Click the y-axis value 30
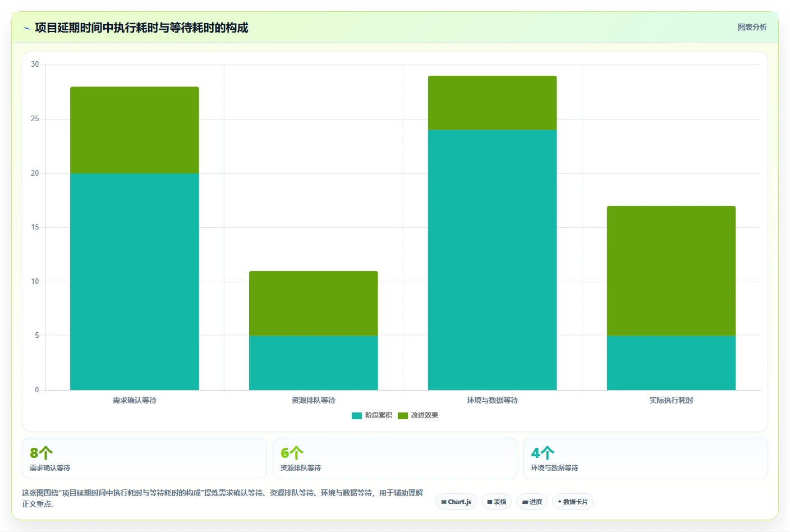The image size is (790, 532). pos(35,65)
